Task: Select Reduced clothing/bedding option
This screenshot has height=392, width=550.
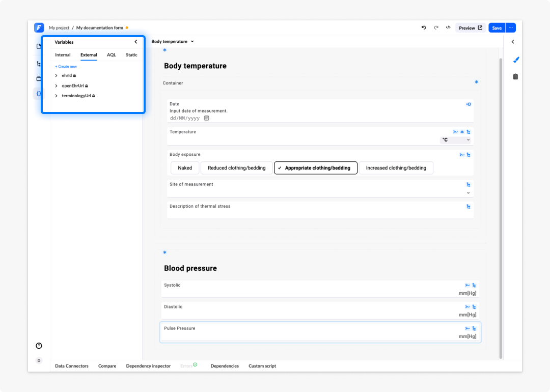Action: tap(236, 168)
